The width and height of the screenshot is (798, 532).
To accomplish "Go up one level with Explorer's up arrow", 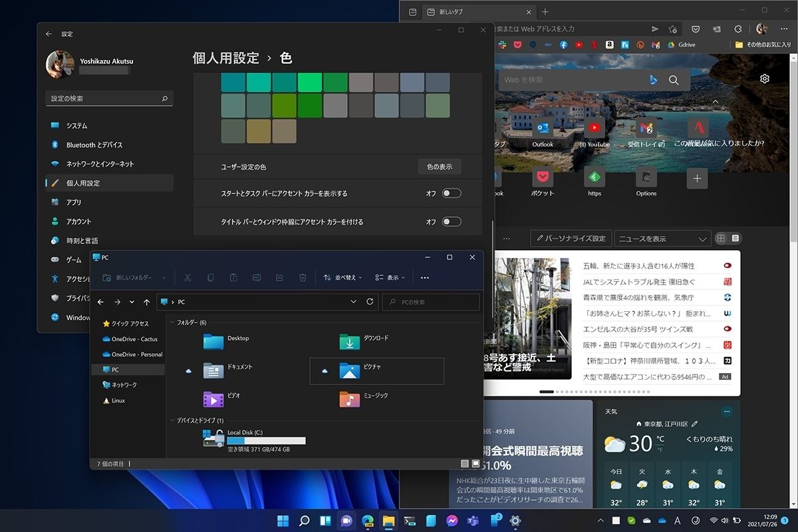I will (x=147, y=302).
